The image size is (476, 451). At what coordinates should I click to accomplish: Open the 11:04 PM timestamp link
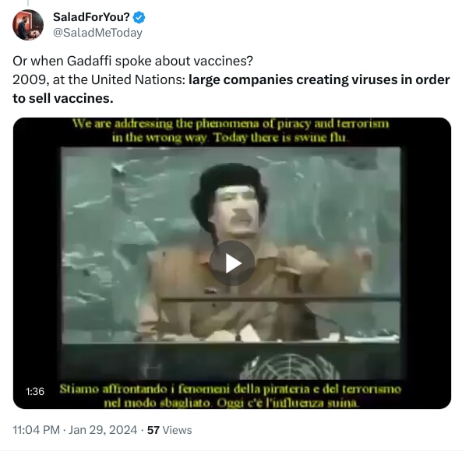point(36,430)
